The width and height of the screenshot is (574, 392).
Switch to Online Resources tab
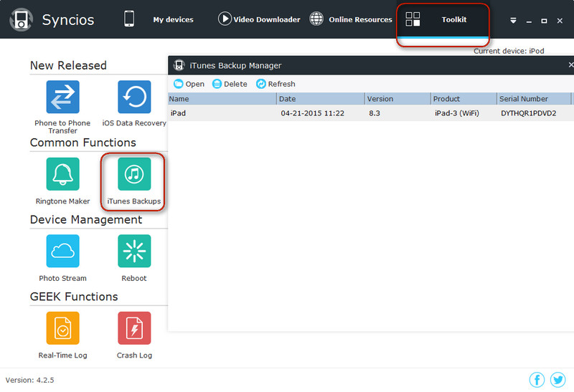(x=360, y=20)
